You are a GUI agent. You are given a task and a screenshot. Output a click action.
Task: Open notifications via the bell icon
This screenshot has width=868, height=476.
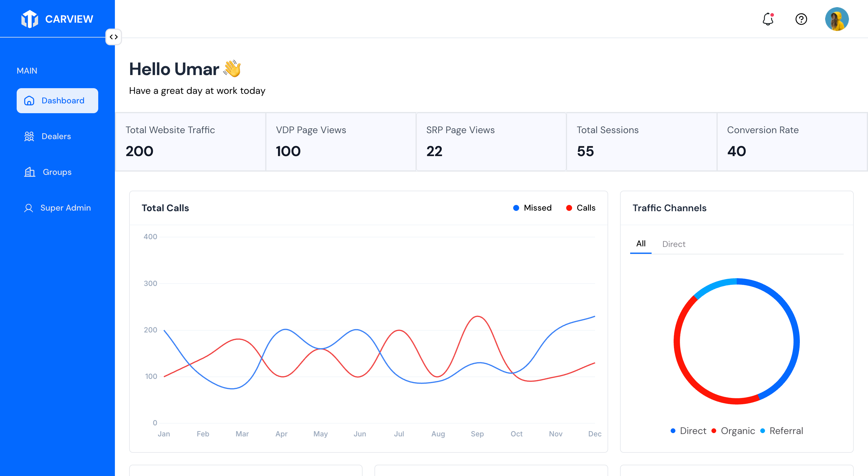768,19
